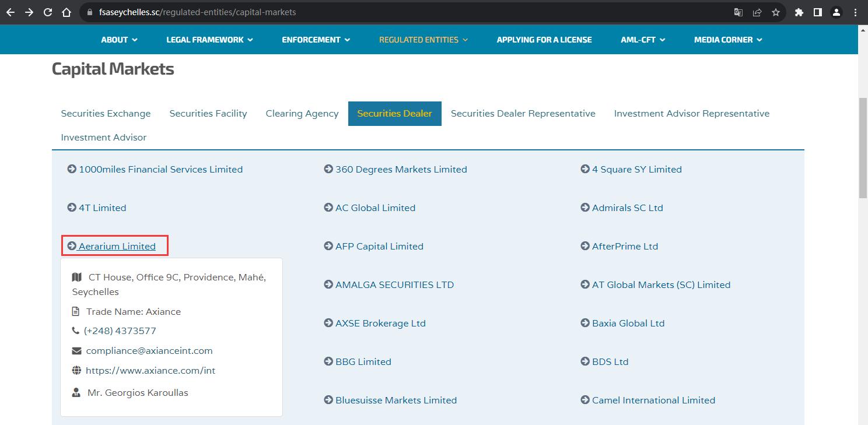The image size is (868, 425).
Task: Go forward in browser history
Action: click(29, 12)
